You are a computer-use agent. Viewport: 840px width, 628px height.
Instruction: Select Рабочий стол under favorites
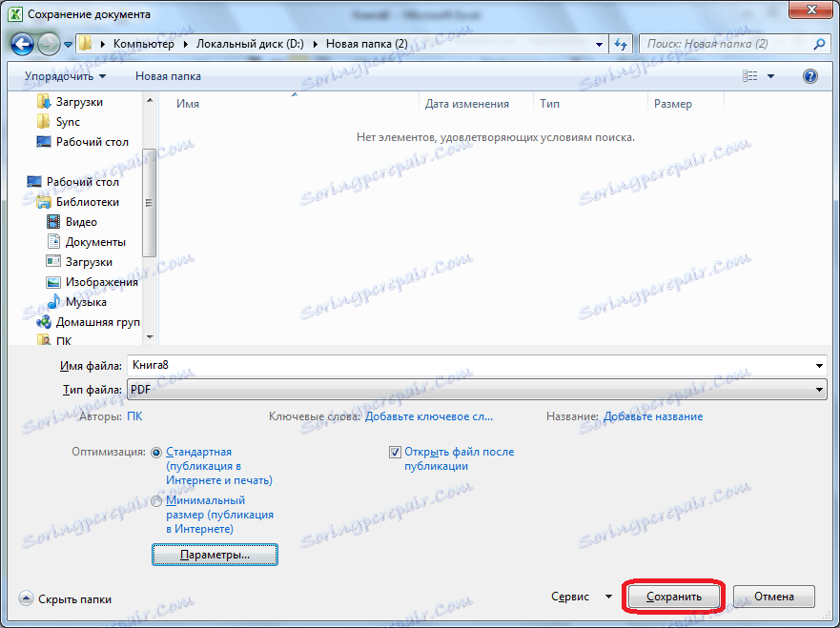click(92, 142)
